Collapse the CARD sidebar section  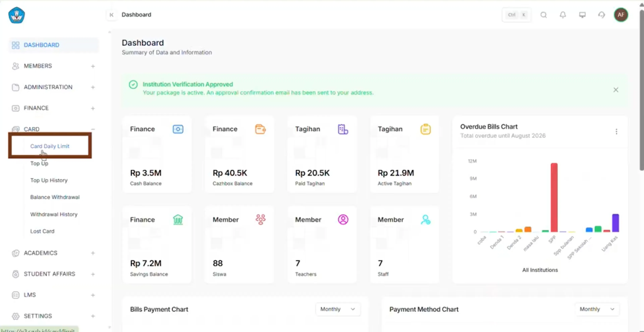pos(93,129)
